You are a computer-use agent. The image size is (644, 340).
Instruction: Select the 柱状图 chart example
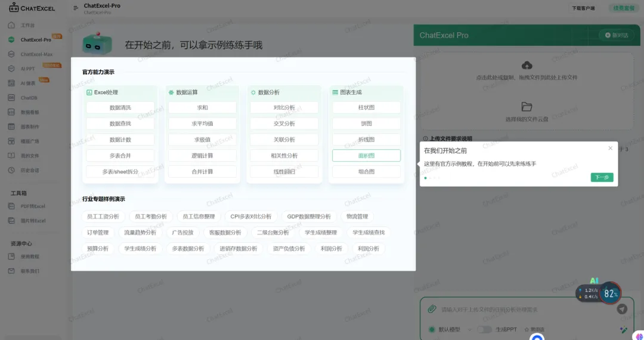pyautogui.click(x=366, y=107)
